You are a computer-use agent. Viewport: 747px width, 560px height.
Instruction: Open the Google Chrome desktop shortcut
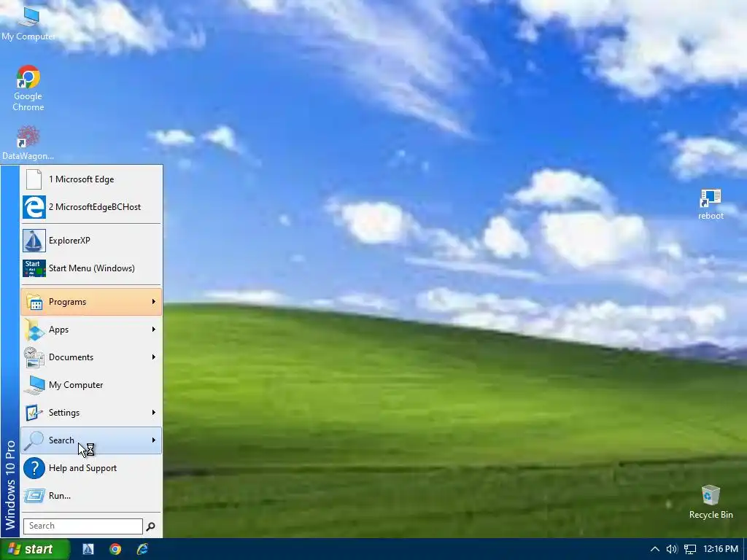pos(28,88)
